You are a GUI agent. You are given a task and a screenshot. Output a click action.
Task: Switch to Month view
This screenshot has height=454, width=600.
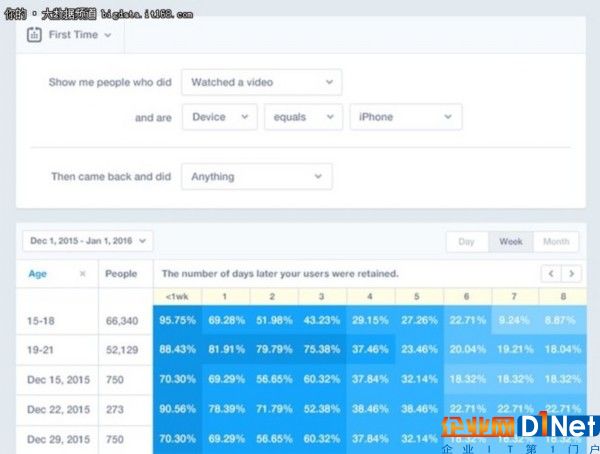[x=556, y=242]
